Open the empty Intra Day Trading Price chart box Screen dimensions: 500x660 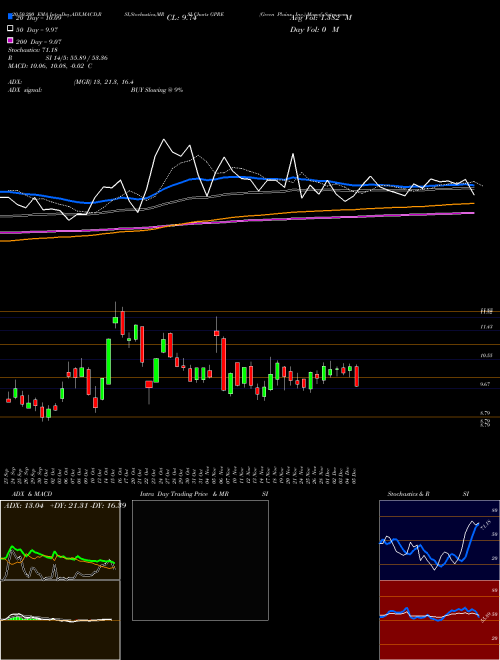[x=200, y=560]
